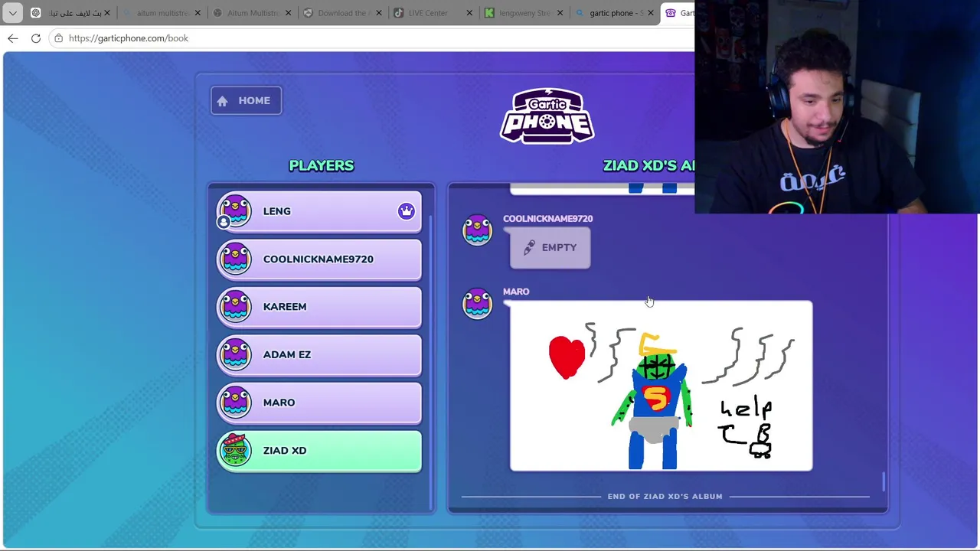980x551 pixels.
Task: Select player MARO in the players list
Action: [x=318, y=403]
